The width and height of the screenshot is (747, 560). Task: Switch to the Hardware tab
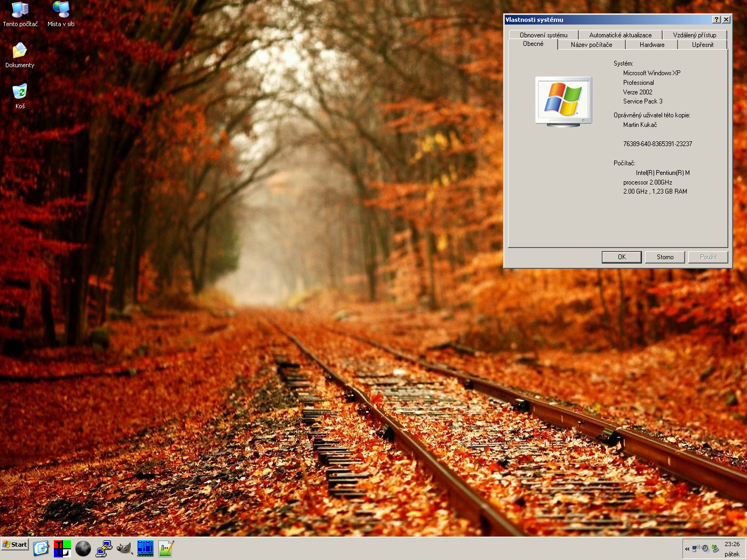tap(651, 45)
